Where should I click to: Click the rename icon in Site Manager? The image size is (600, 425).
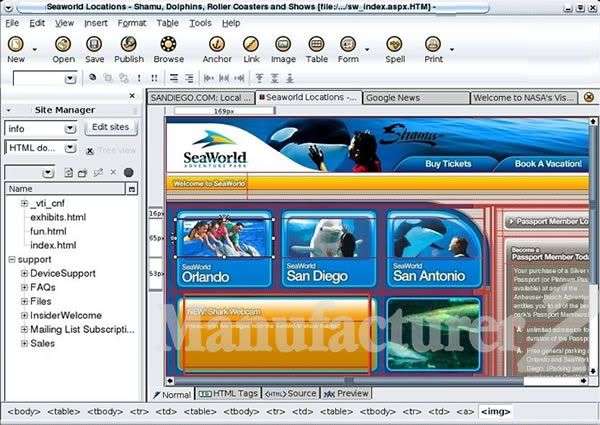pos(98,173)
